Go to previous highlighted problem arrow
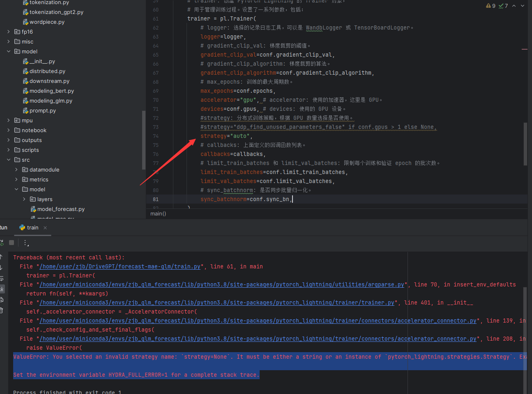The width and height of the screenshot is (532, 394). 514,6
